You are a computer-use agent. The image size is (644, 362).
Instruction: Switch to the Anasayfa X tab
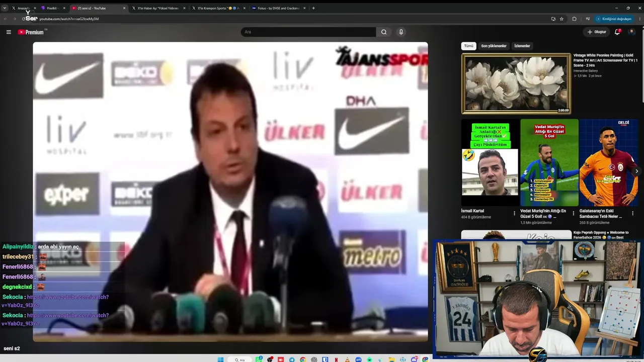(x=24, y=8)
